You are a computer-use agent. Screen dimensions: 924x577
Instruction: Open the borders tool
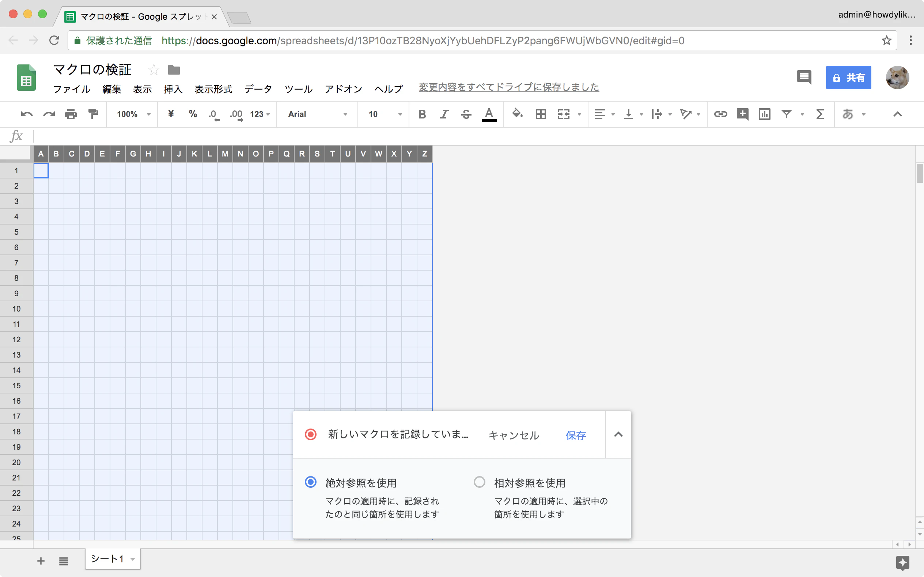540,114
